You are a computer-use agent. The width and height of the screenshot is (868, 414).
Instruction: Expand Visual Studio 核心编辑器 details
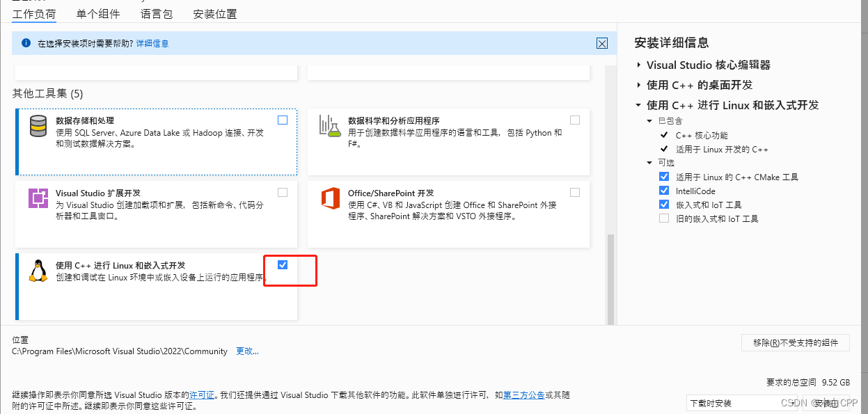click(x=639, y=65)
